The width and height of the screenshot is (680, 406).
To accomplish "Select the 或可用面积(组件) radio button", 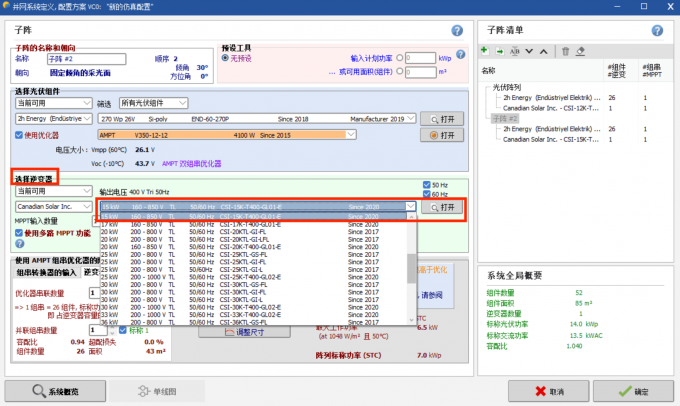I will 399,71.
